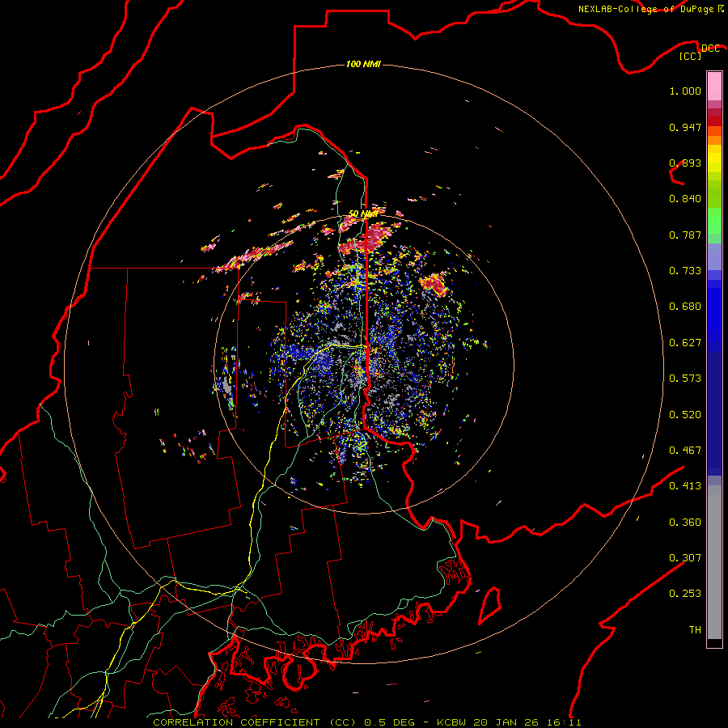Click the 0.840 color scale value
The height and width of the screenshot is (728, 728).
click(x=685, y=199)
